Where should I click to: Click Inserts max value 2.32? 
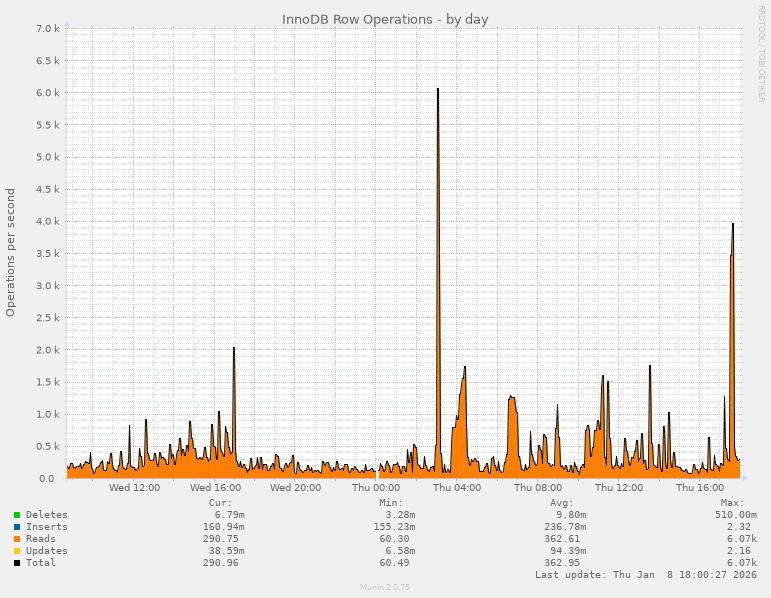click(739, 527)
